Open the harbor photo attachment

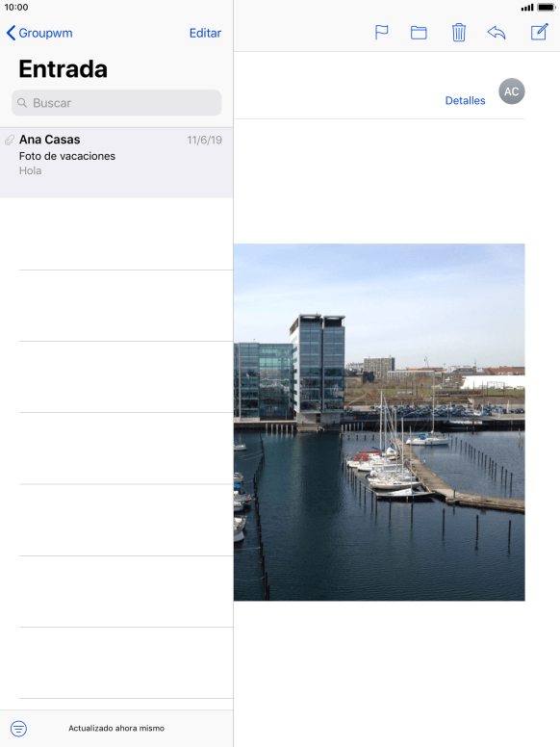379,422
